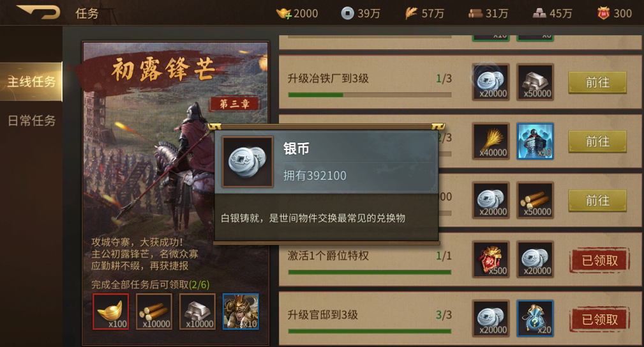This screenshot has height=347, width=644.
Task: Tap the wheat grain resource showing 57万
Action: [424, 13]
